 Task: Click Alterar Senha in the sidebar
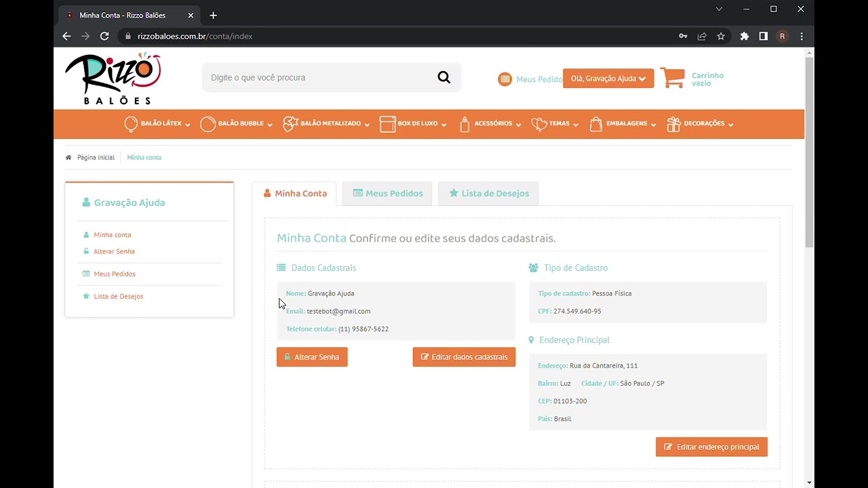(x=114, y=251)
